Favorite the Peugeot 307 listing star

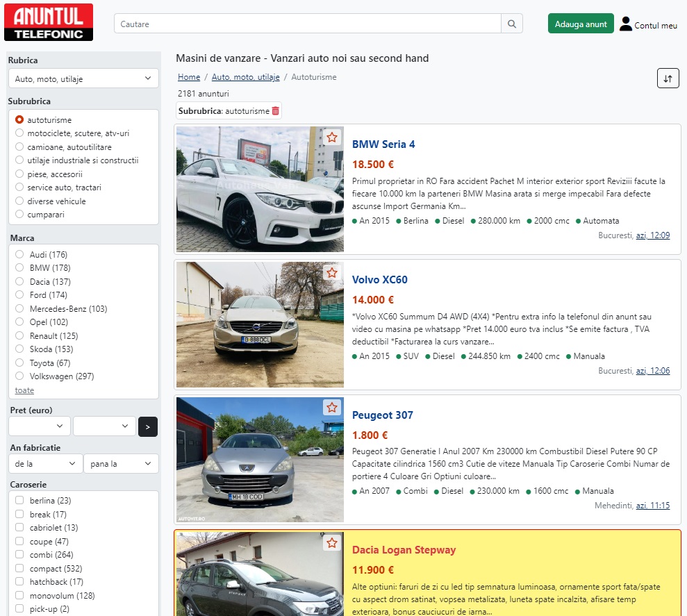[332, 408]
